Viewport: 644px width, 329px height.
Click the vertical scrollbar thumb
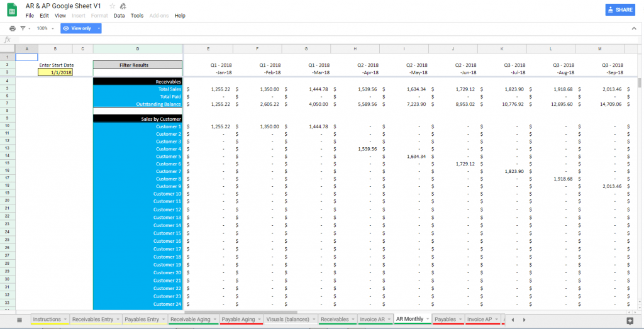tap(640, 82)
